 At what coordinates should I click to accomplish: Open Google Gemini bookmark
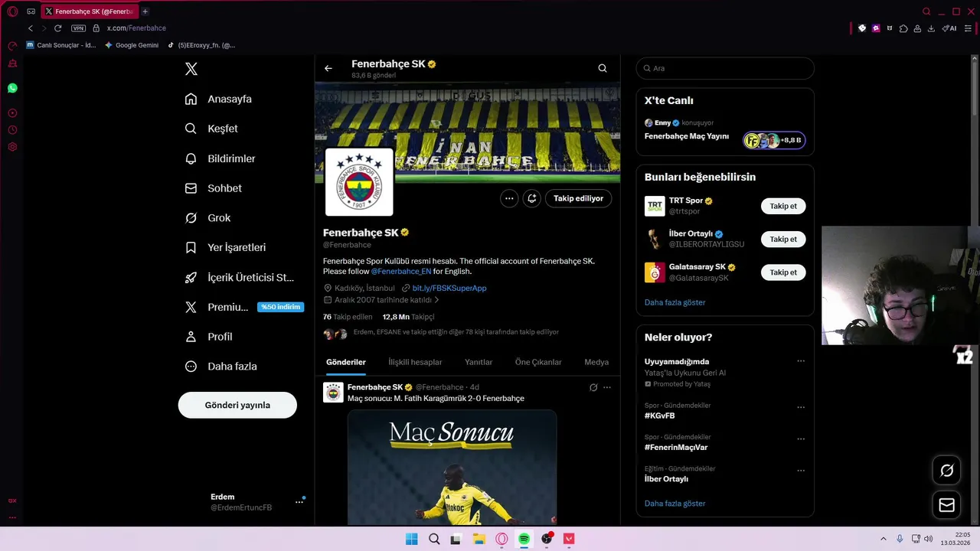[132, 45]
